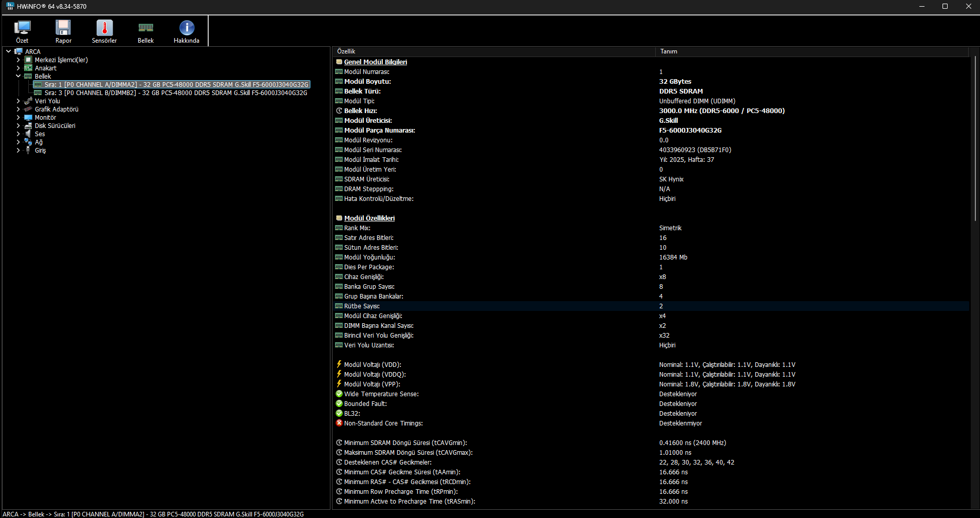Expand the Grafik Adaptörü node
This screenshot has width=980, height=518.
pyautogui.click(x=19, y=109)
